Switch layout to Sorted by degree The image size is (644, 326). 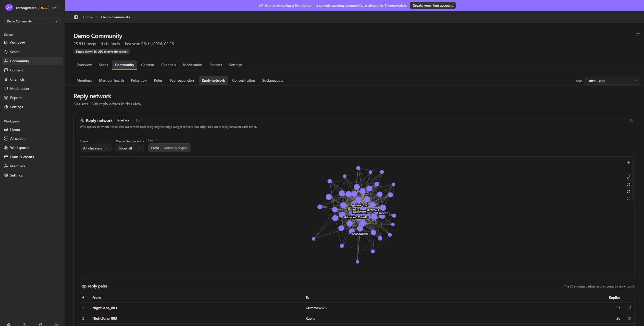(x=175, y=148)
